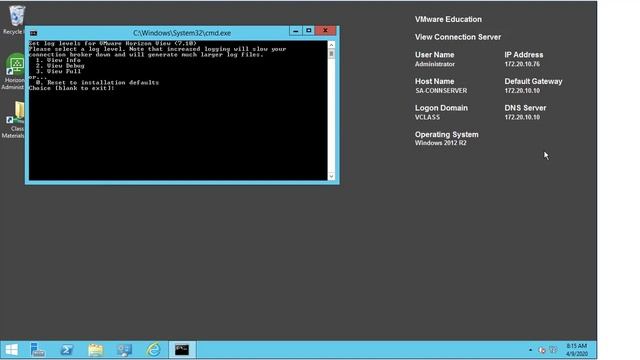Image resolution: width=640 pixels, height=360 pixels.
Task: Click the Windows Start button
Action: point(12,350)
